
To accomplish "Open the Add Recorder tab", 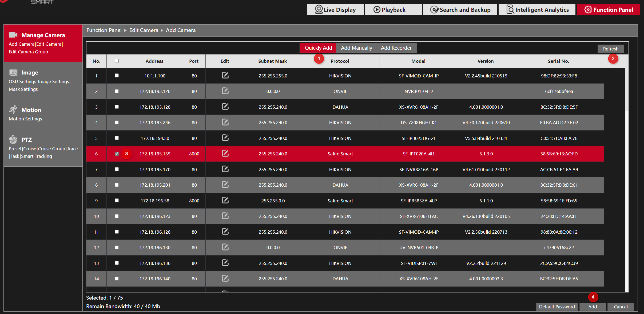I will [x=396, y=48].
